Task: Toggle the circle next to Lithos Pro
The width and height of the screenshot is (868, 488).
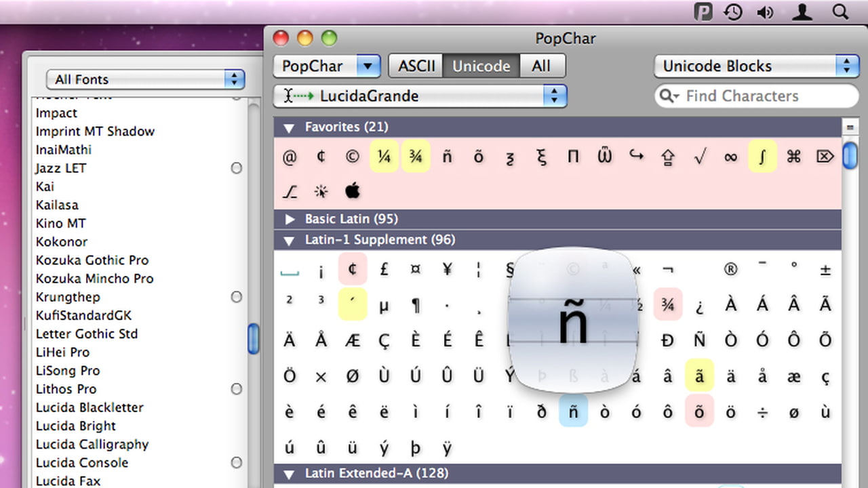Action: (x=236, y=389)
